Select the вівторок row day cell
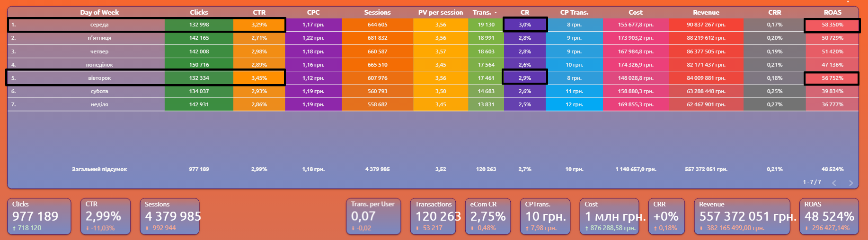 (99, 78)
